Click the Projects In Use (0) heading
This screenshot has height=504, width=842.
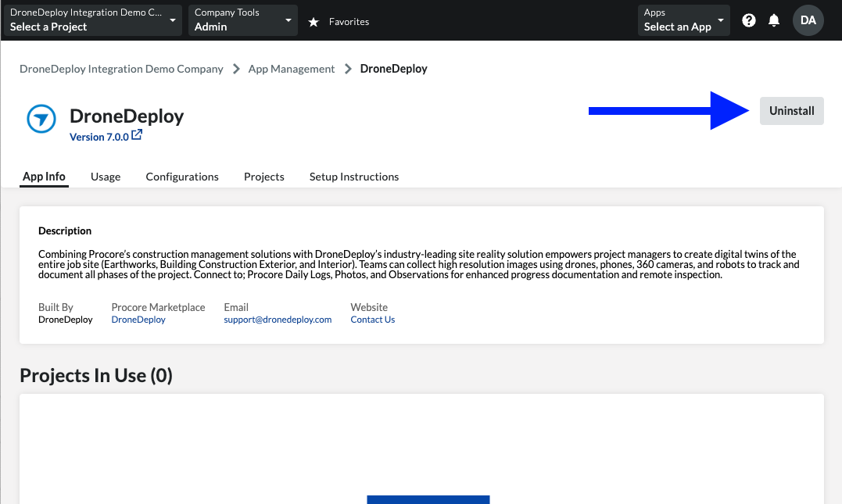tap(96, 375)
